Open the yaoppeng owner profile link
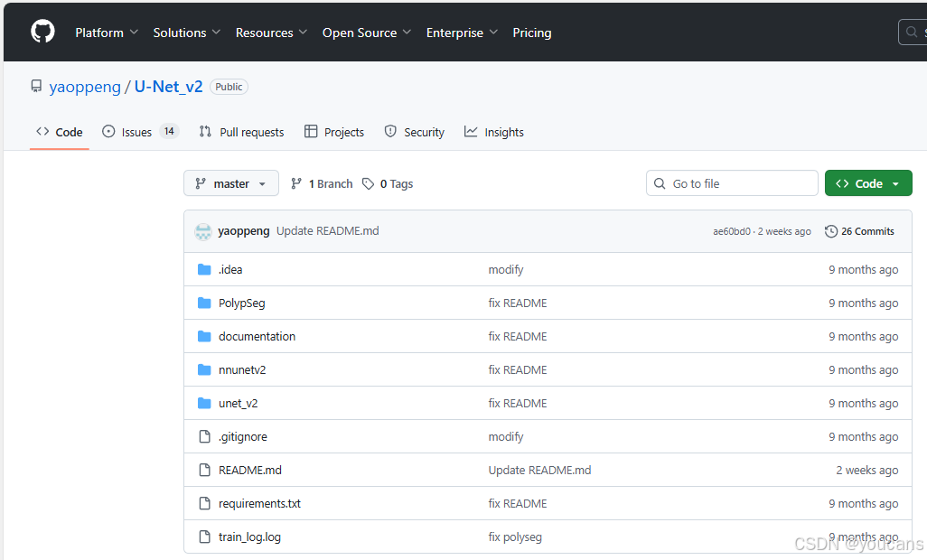The image size is (927, 560). tap(85, 87)
